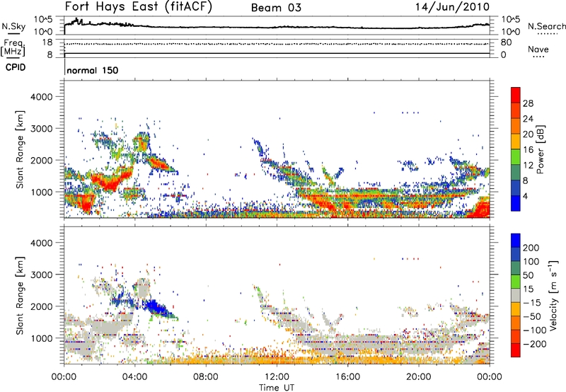This screenshot has width=566, height=392.
Task: Click the '20:00' time tick label
Action: point(419,377)
